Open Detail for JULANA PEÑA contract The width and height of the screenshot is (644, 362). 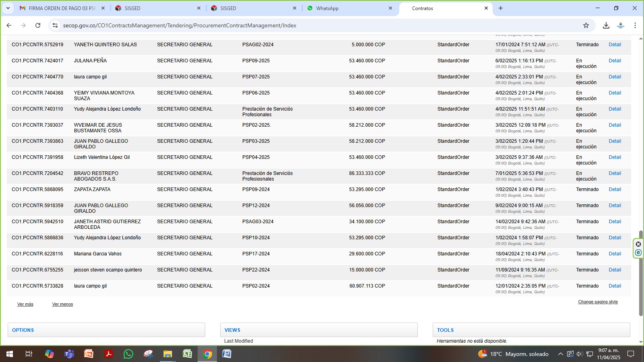pyautogui.click(x=615, y=61)
